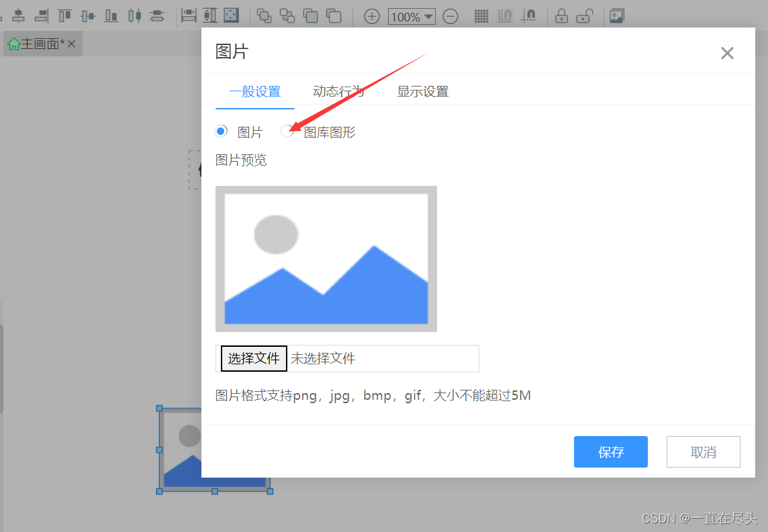Select the 图片 radio button

[x=222, y=131]
